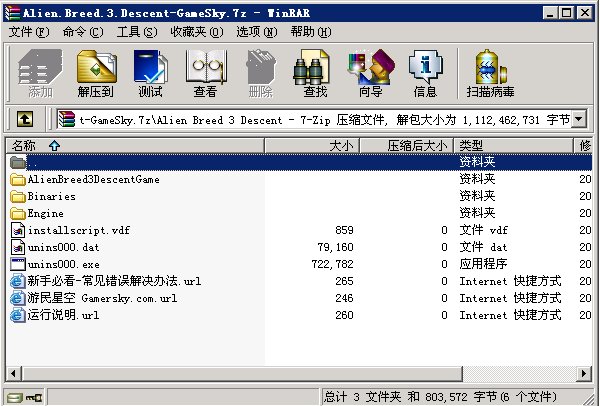
Task: Click the WinRAR icon in the title bar
Action: (12, 13)
